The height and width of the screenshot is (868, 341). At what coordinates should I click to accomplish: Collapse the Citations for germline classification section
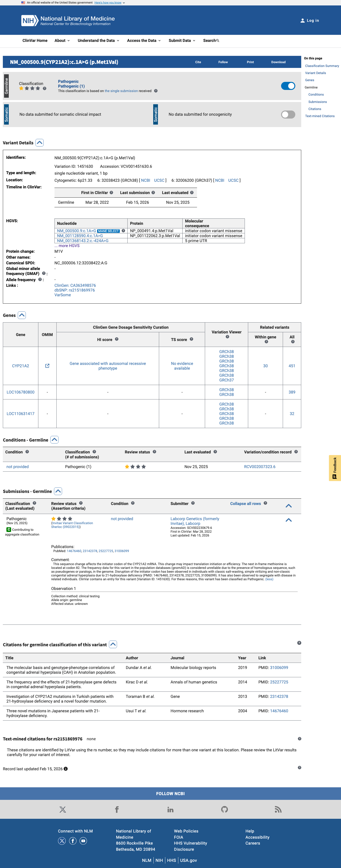(x=113, y=645)
